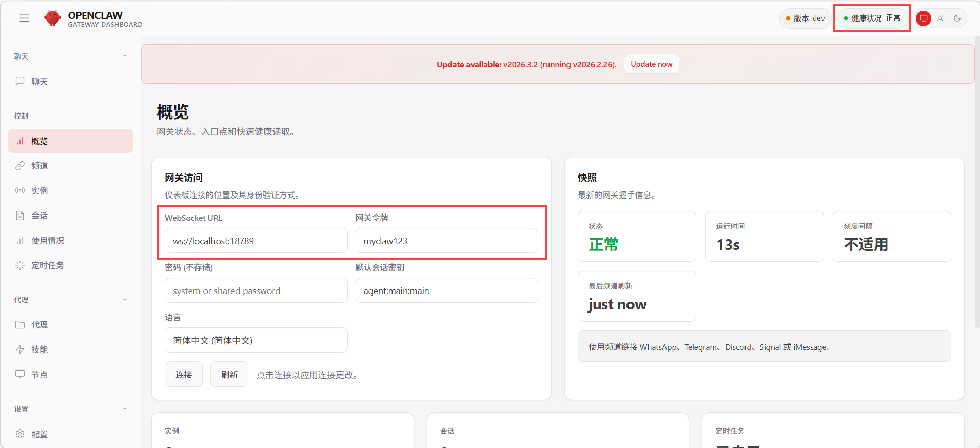Focus the WebSocket URL input field
Screen dimensions: 980x448
(x=256, y=241)
